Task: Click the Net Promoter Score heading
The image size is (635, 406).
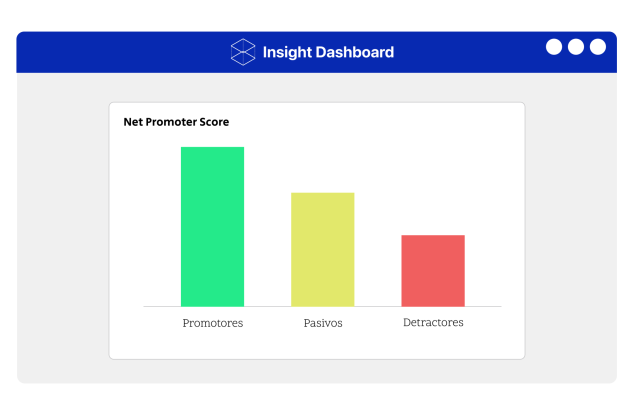Action: tap(176, 122)
